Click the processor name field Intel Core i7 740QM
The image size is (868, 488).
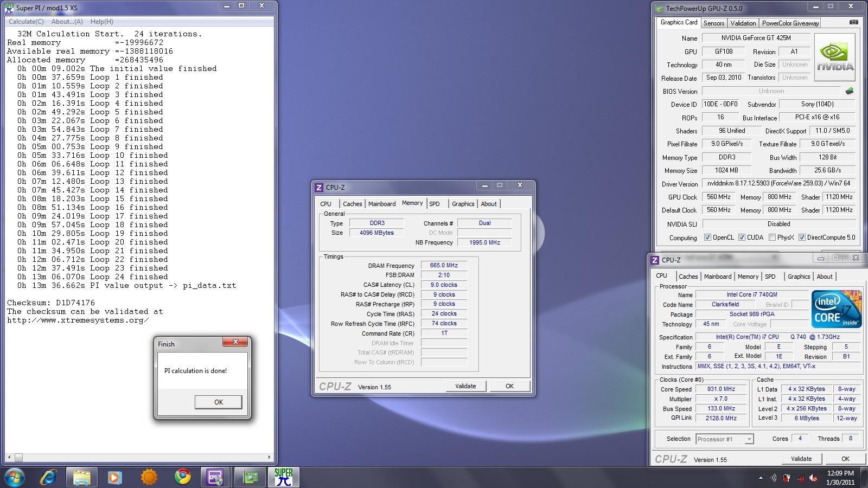752,294
